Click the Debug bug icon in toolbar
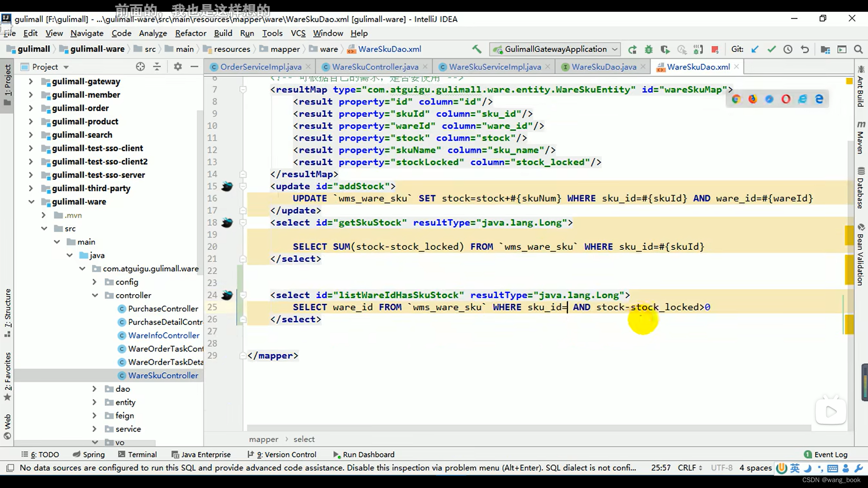 pos(649,49)
